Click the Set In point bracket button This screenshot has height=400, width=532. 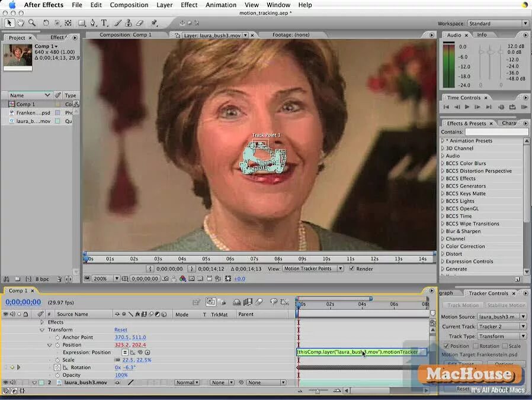pos(150,269)
